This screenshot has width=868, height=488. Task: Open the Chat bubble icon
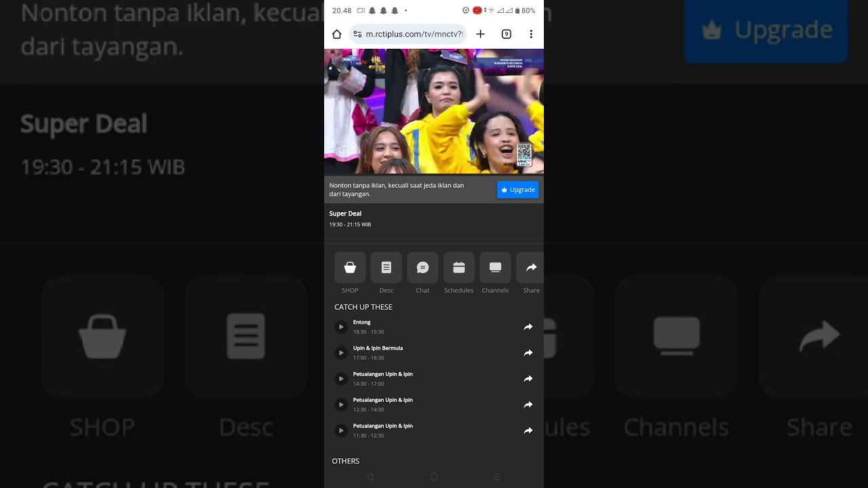tap(422, 268)
